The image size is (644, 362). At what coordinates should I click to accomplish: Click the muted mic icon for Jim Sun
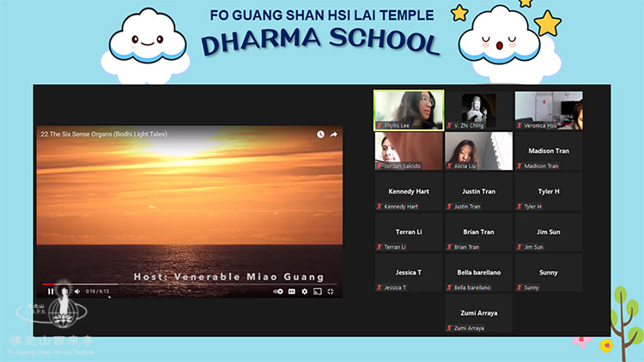pyautogui.click(x=519, y=247)
